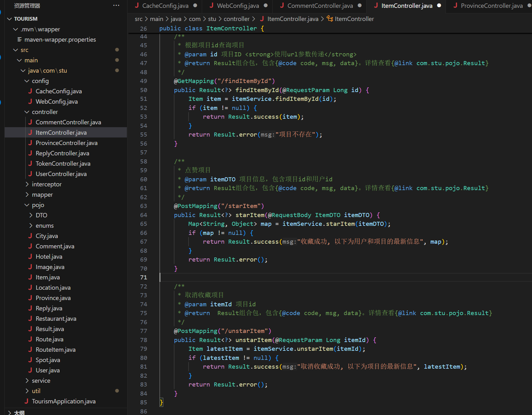This screenshot has width=532, height=415.
Task: Open explorer panel more actions ellipsis
Action: coord(116,5)
